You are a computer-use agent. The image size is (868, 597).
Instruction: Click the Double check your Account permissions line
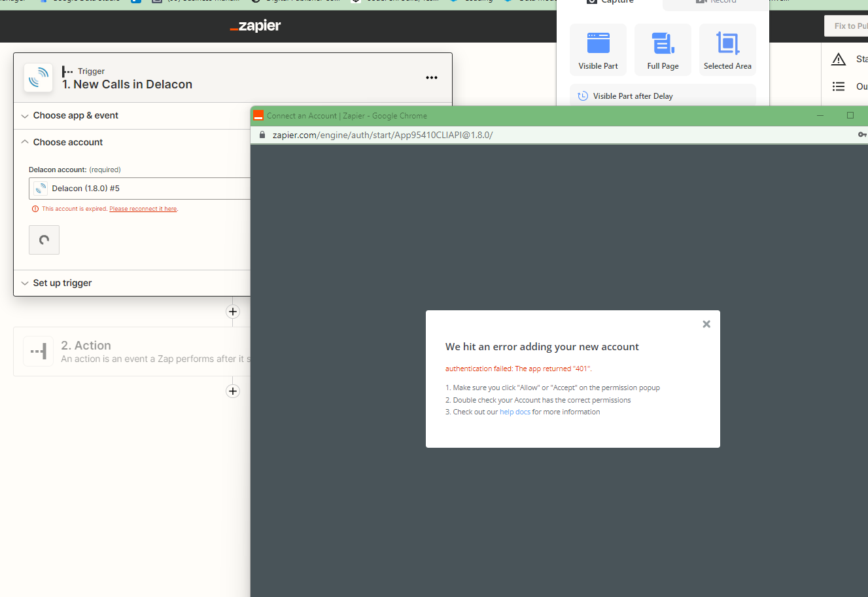538,400
